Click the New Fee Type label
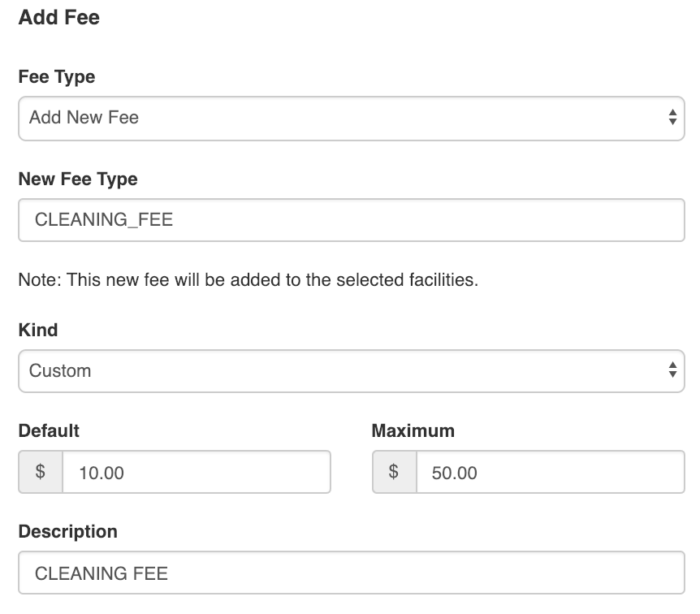Image resolution: width=700 pixels, height=614 pixels. (77, 179)
